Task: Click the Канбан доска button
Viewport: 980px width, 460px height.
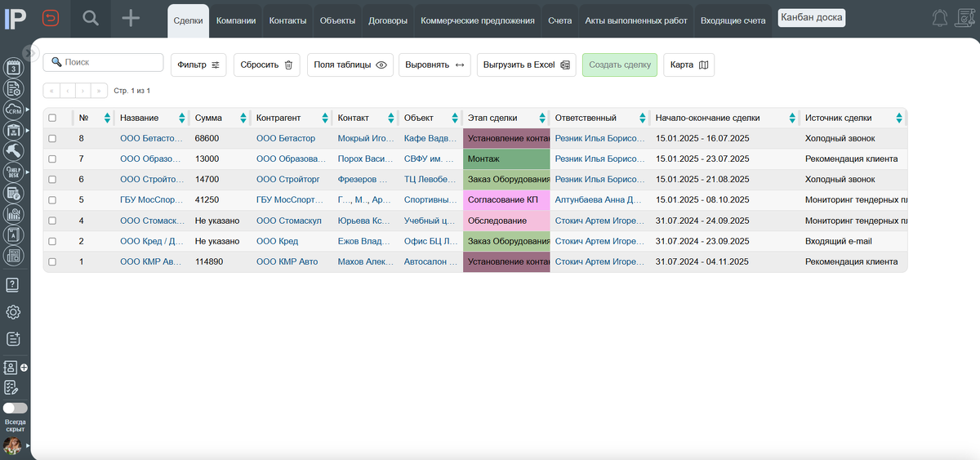Action: 811,17
